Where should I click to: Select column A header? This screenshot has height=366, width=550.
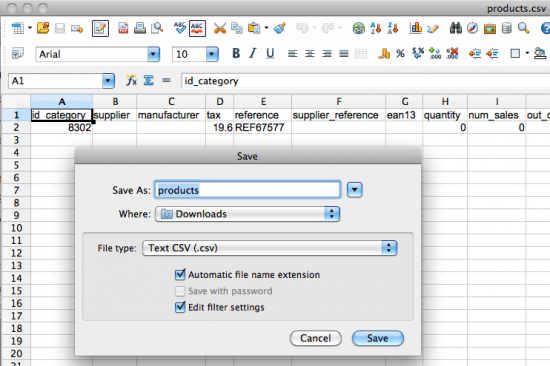pos(62,102)
